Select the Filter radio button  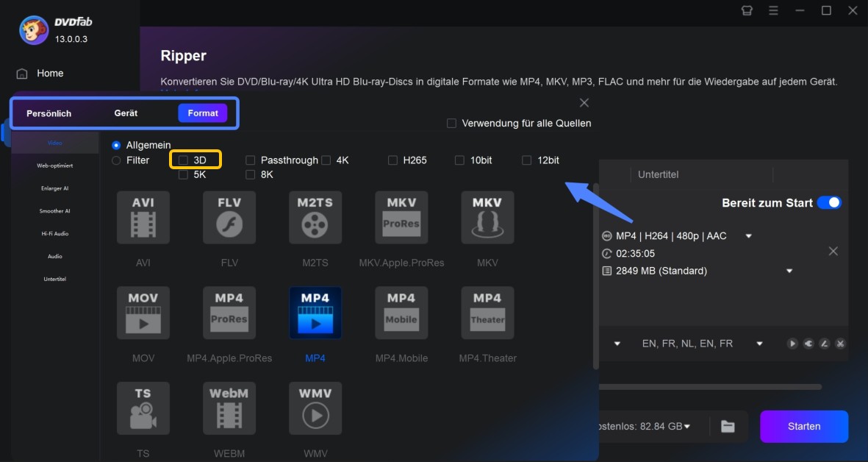116,160
